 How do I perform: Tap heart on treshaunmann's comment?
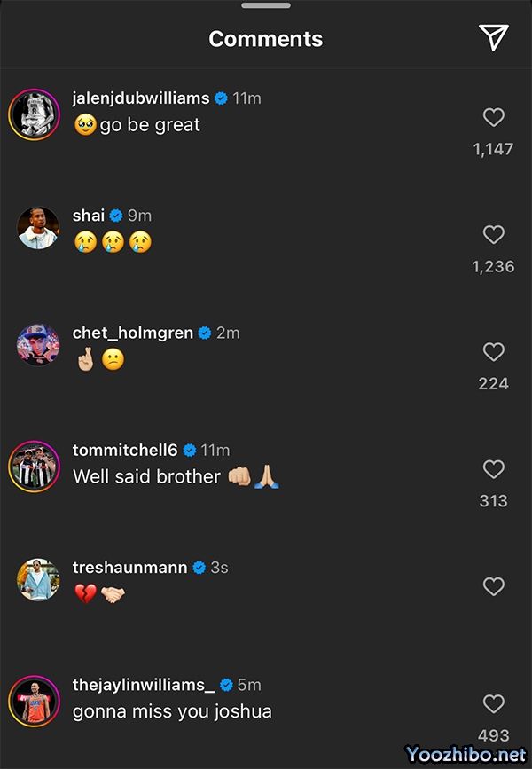493,586
